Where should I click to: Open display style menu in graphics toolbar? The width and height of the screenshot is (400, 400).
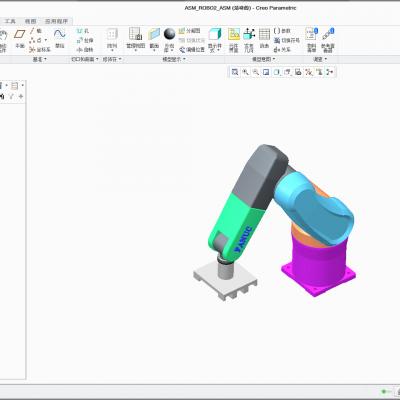click(x=277, y=72)
